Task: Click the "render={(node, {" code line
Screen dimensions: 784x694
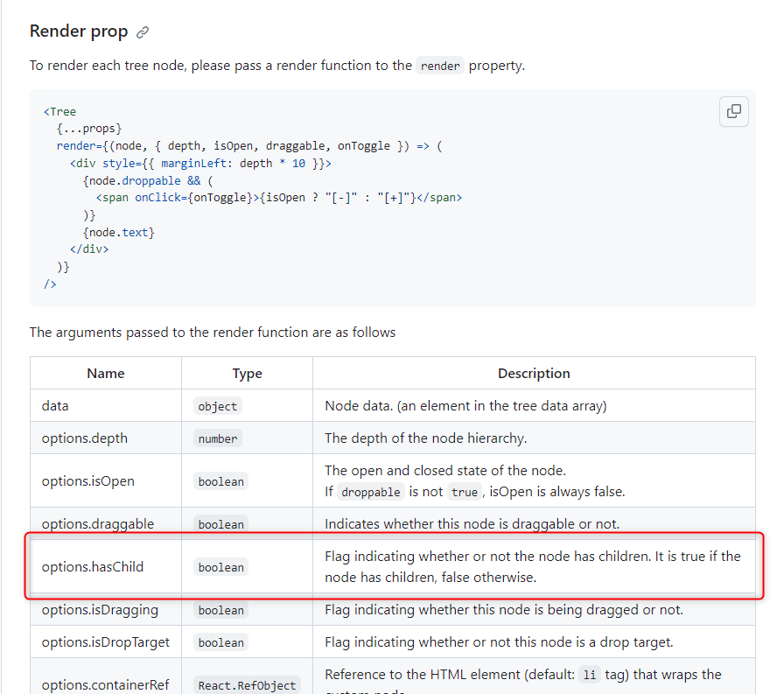Action: coord(249,146)
